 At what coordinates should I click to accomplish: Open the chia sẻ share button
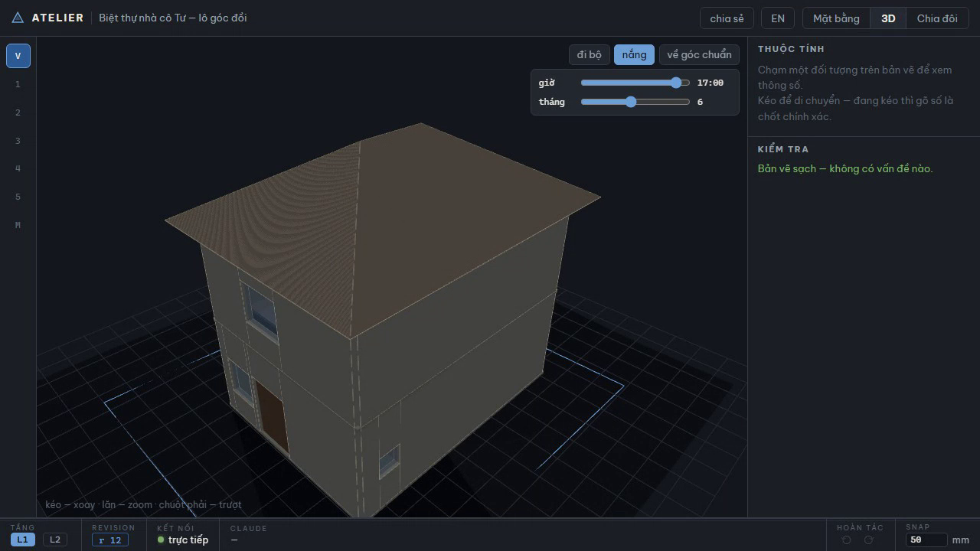[x=727, y=18]
